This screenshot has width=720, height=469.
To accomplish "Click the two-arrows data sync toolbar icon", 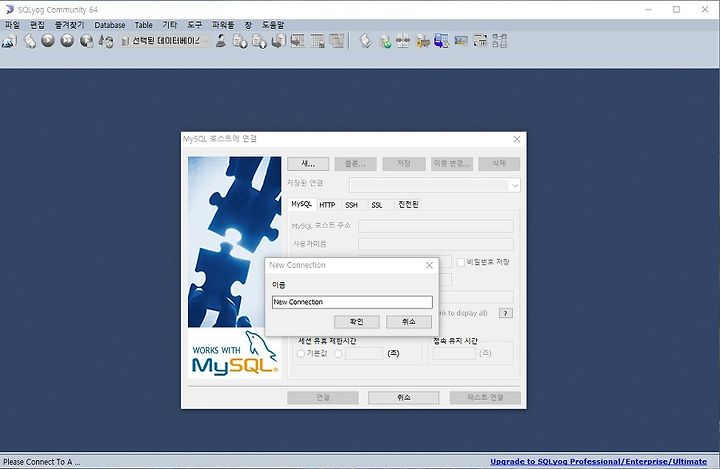I will pyautogui.click(x=403, y=41).
